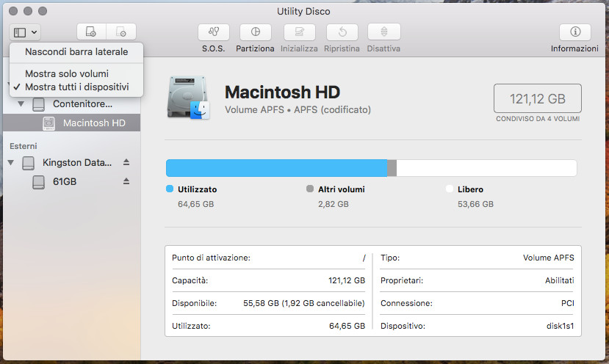The width and height of the screenshot is (609, 364).
Task: Open the Informazioni info panel
Action: [x=575, y=32]
